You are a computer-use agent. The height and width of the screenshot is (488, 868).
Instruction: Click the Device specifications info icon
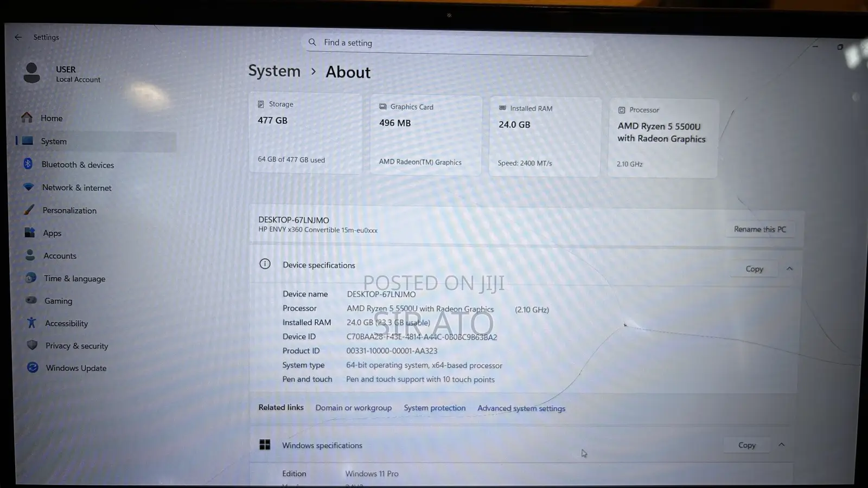pyautogui.click(x=265, y=264)
